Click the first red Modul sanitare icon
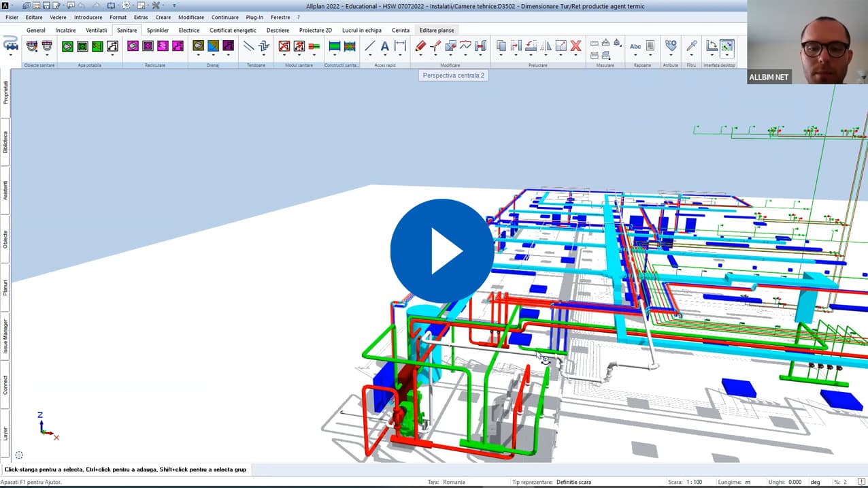 click(x=284, y=46)
